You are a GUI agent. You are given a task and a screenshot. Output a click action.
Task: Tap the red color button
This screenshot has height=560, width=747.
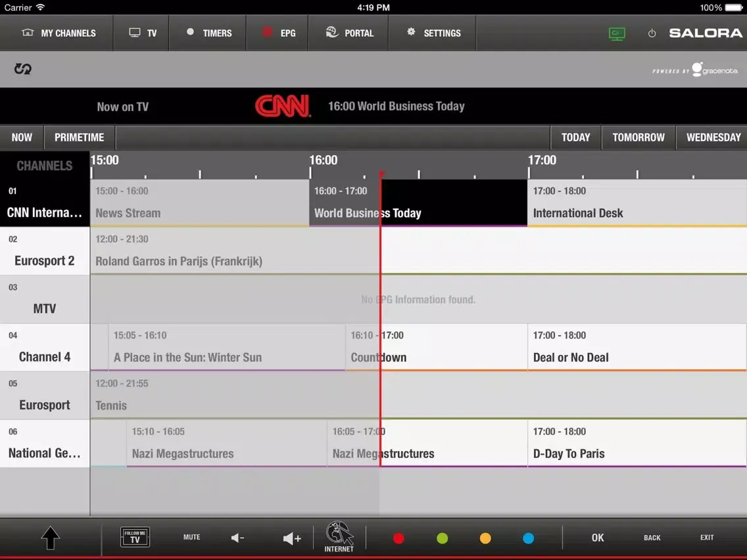(398, 538)
